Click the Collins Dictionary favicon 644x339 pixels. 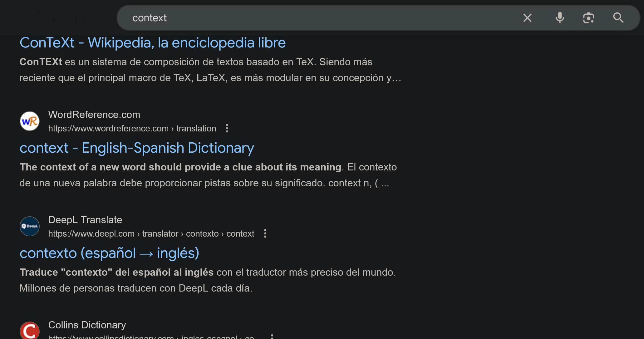(30, 331)
